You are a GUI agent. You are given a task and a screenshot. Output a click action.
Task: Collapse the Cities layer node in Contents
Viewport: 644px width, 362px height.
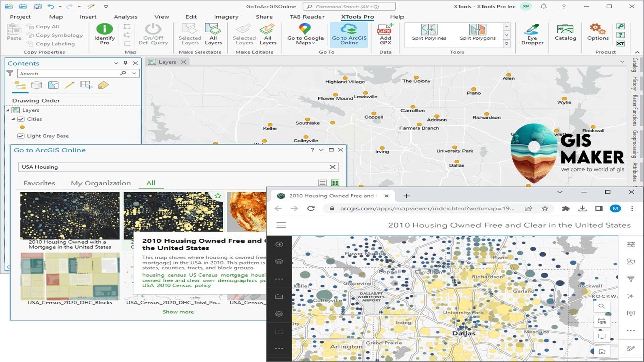14,119
